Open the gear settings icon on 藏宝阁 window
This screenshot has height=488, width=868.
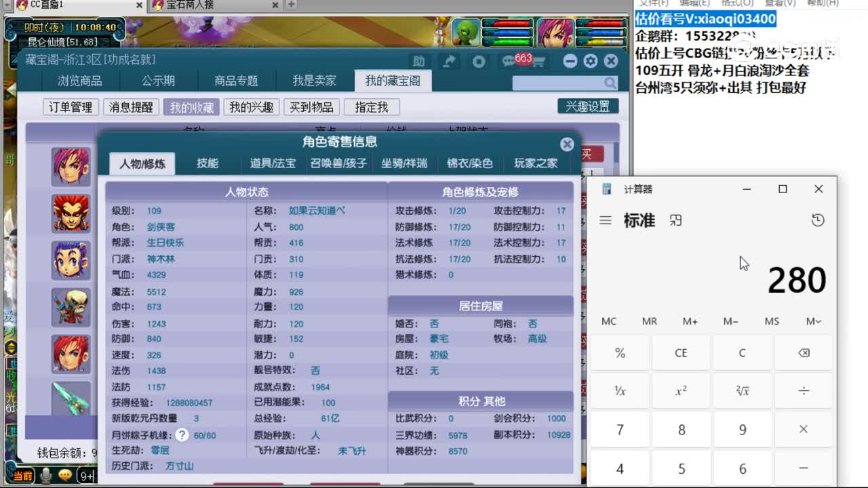589,61
